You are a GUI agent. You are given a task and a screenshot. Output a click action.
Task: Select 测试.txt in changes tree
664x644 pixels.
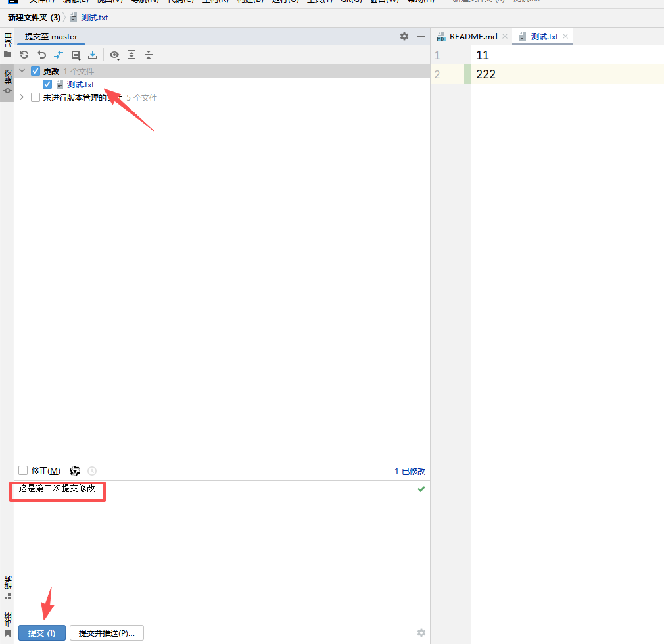pos(80,85)
